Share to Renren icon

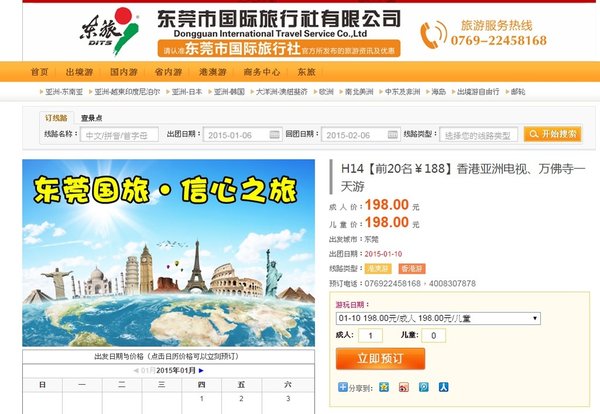coord(443,387)
